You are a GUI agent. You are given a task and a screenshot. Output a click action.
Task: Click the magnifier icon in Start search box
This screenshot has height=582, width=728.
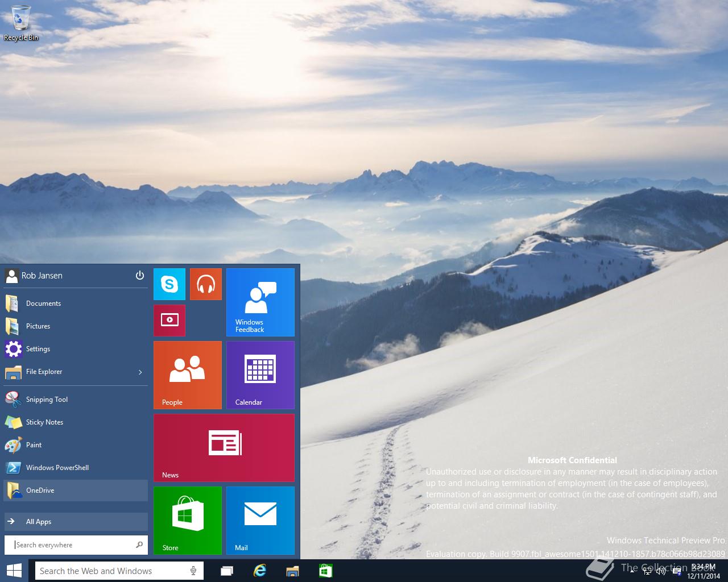click(x=139, y=545)
